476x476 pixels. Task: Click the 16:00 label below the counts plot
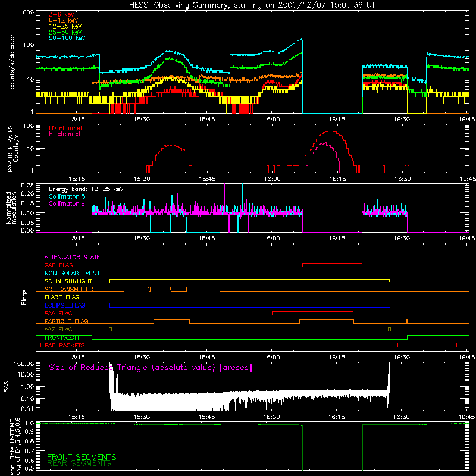(x=271, y=120)
